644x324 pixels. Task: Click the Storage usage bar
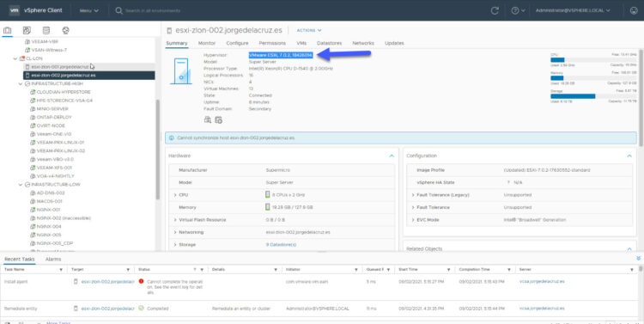pos(593,95)
